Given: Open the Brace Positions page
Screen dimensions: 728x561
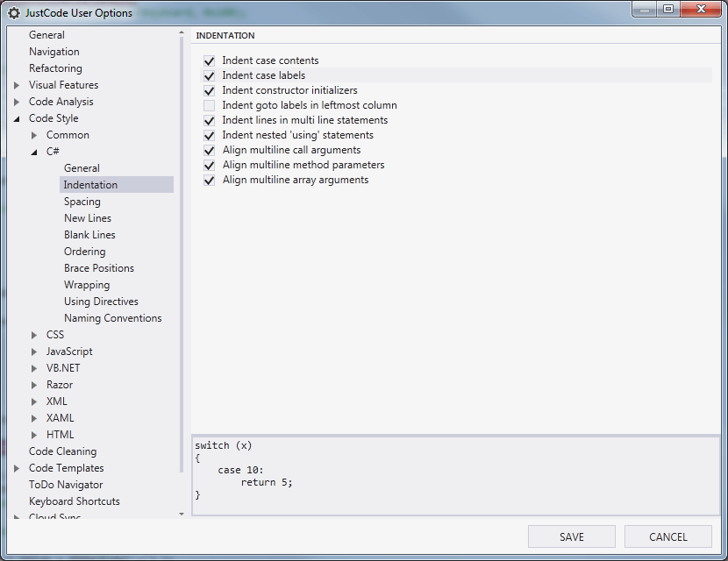Looking at the screenshot, I should (x=99, y=268).
